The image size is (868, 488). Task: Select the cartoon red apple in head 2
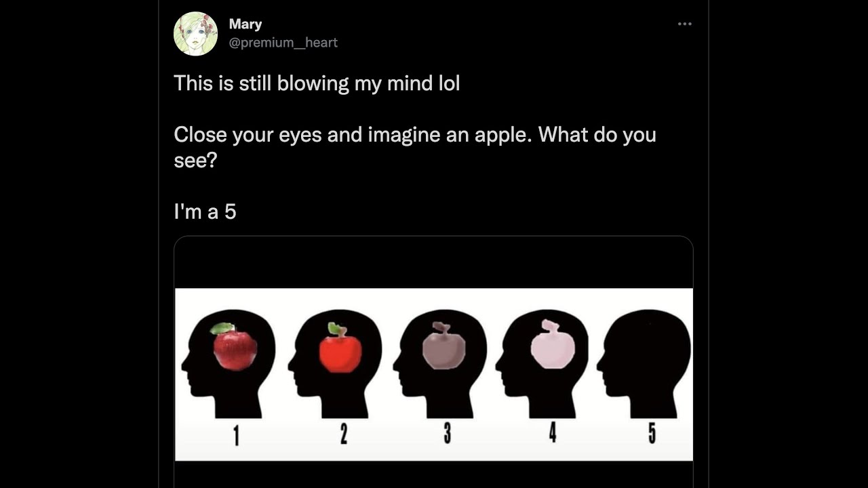click(340, 352)
